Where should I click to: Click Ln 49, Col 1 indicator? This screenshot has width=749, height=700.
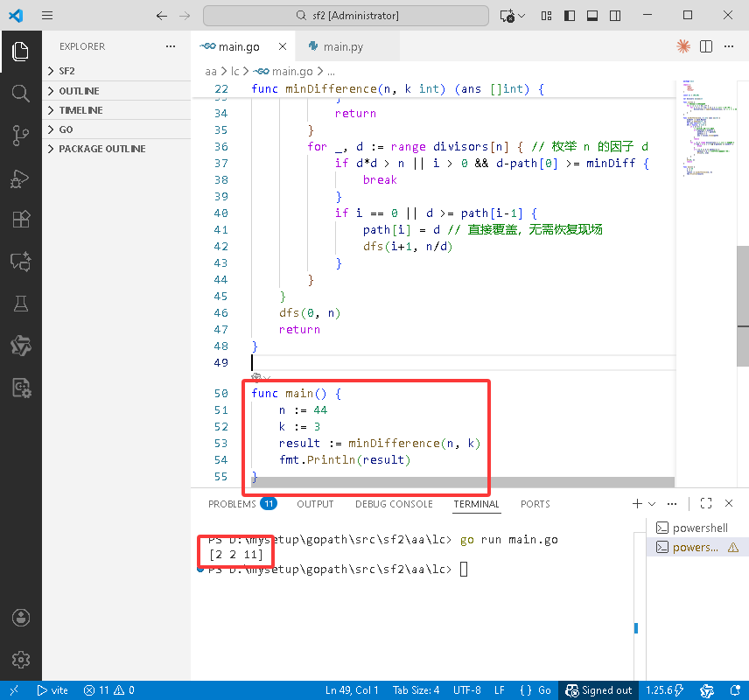[x=352, y=690]
